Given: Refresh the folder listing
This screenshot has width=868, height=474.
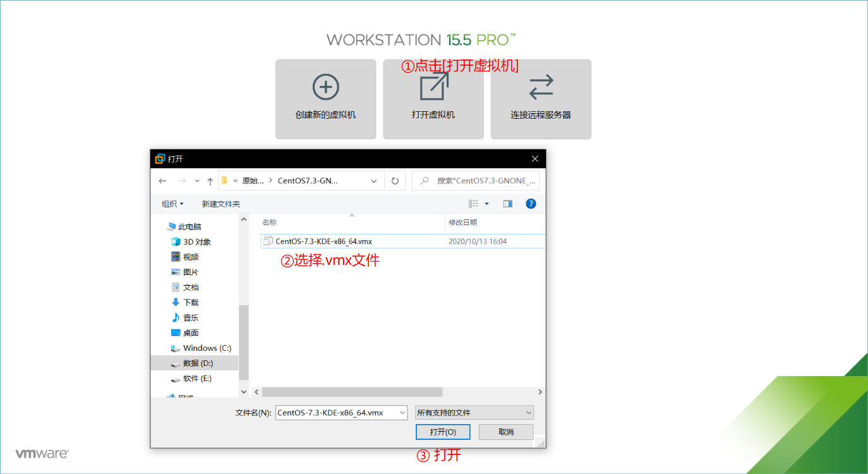Looking at the screenshot, I should pos(395,181).
